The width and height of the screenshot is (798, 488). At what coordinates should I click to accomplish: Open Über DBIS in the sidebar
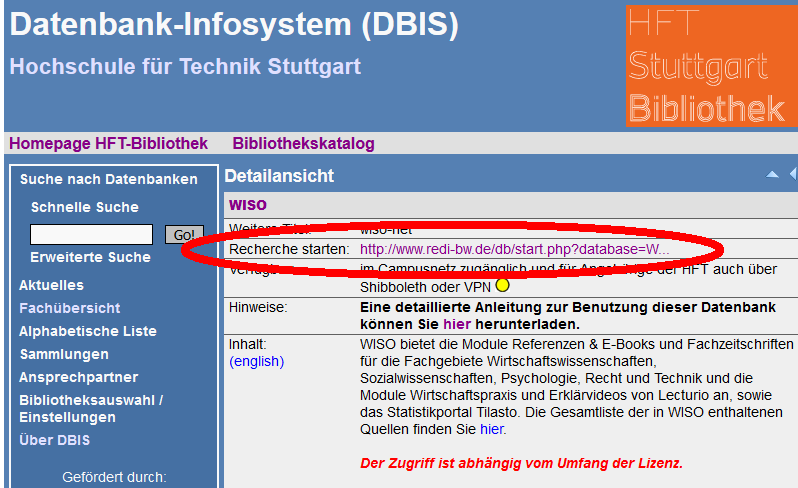click(x=54, y=440)
